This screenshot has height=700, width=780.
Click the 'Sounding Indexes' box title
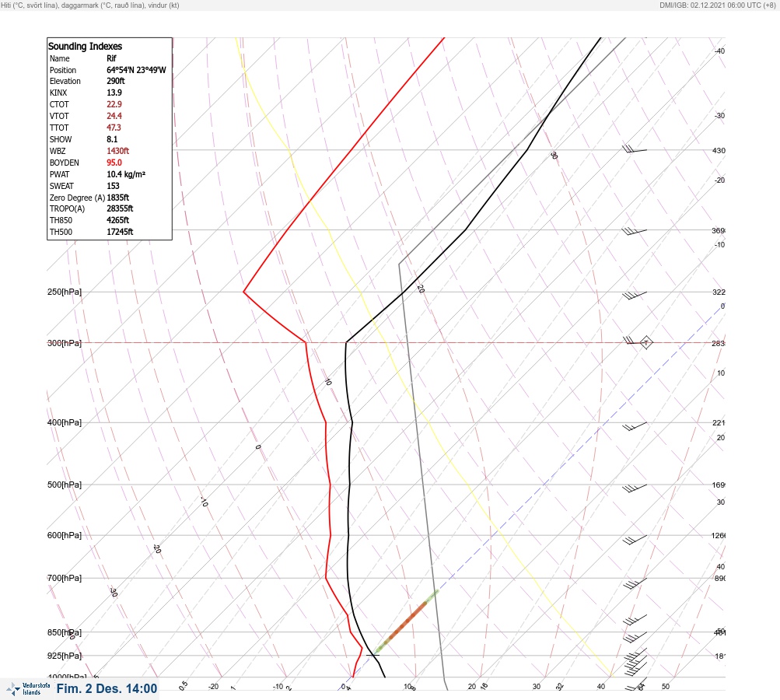click(85, 46)
